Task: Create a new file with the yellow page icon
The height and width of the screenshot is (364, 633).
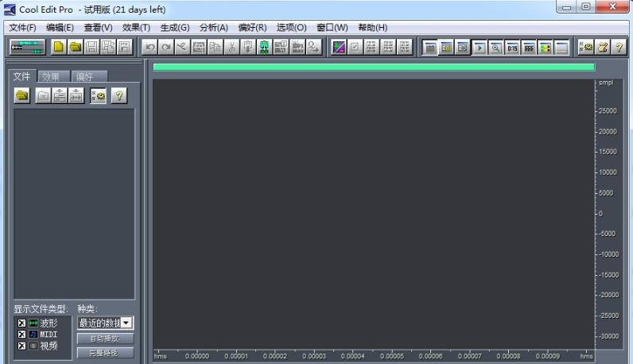Action: [x=59, y=47]
